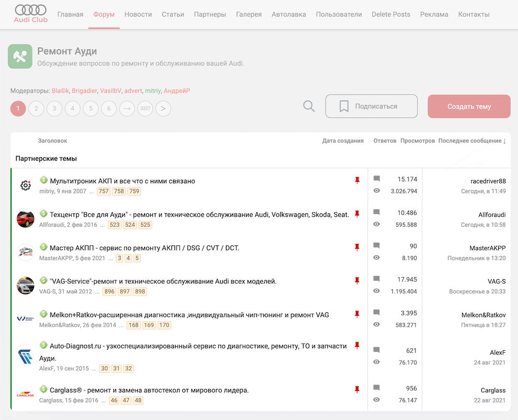The width and height of the screenshot is (518, 420).
Task: Click views eye icon in Мультитроник row
Action: (377, 191)
